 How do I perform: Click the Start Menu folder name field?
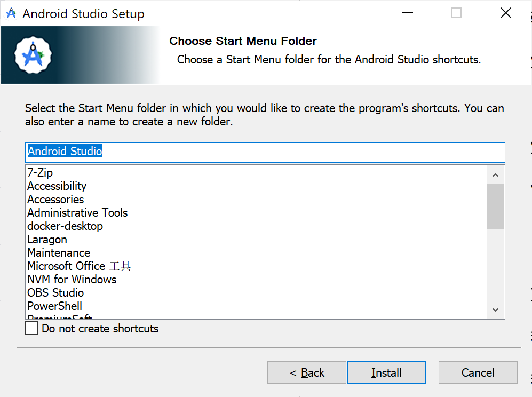265,152
